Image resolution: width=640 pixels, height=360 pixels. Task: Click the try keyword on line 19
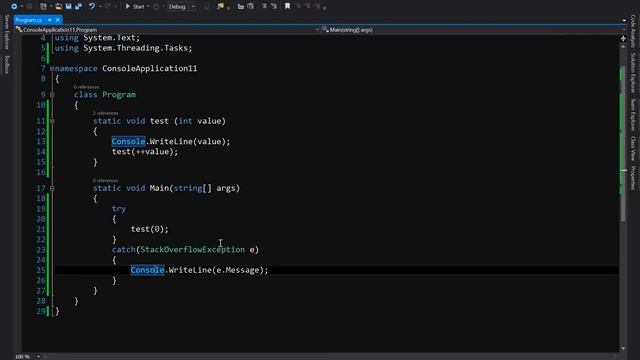pos(119,209)
